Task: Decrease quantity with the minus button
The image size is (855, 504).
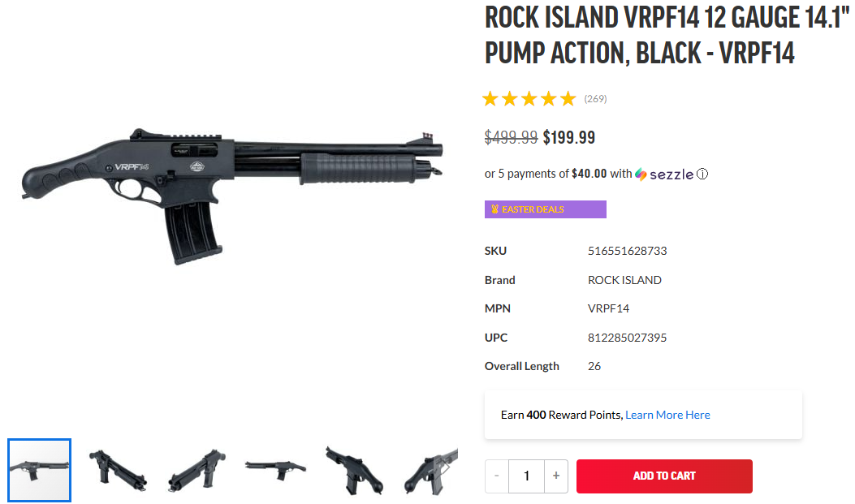Action: click(497, 476)
